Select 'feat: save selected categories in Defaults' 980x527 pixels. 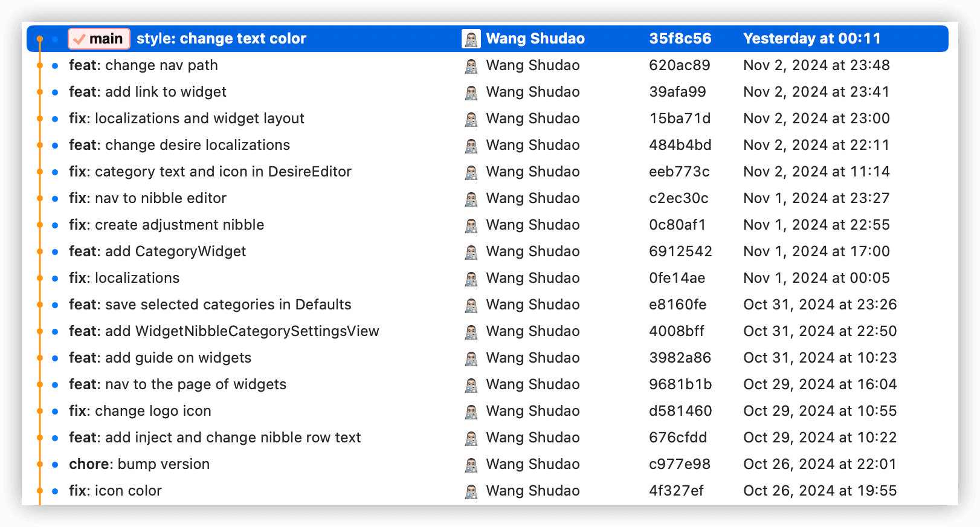pos(210,305)
